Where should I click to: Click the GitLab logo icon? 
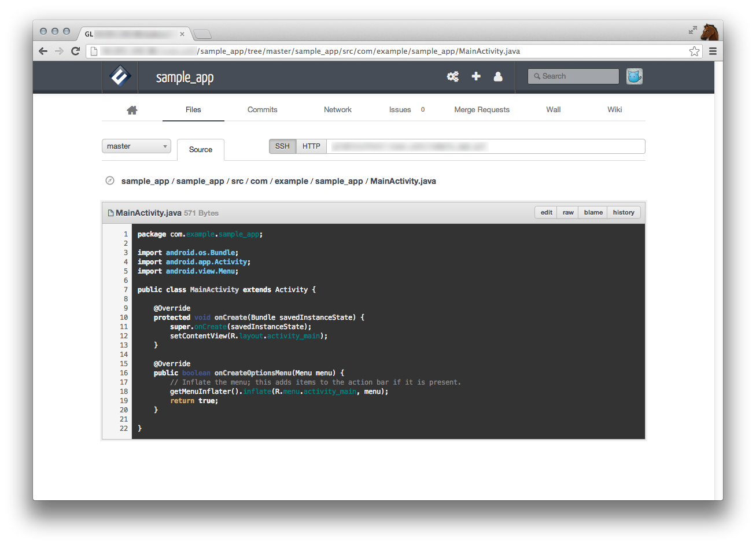point(120,76)
